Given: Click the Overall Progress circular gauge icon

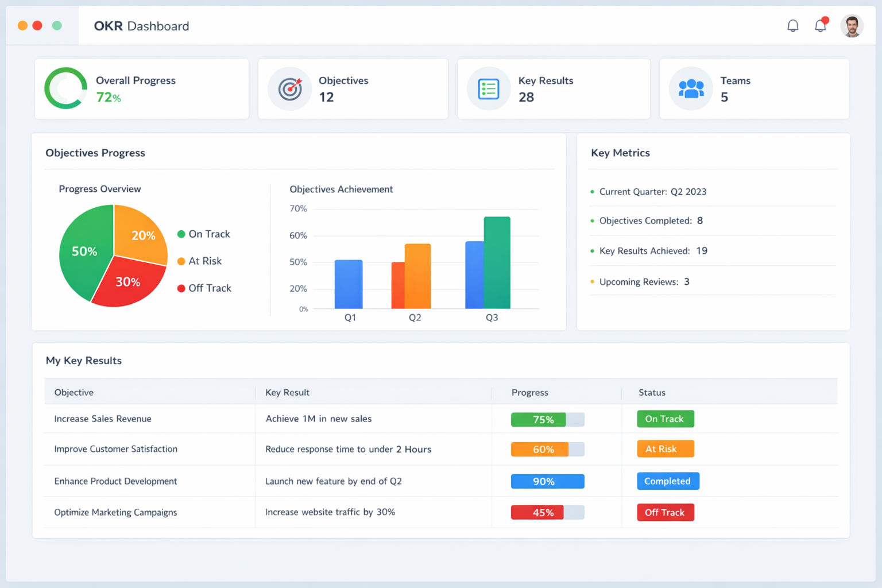Looking at the screenshot, I should [x=65, y=89].
